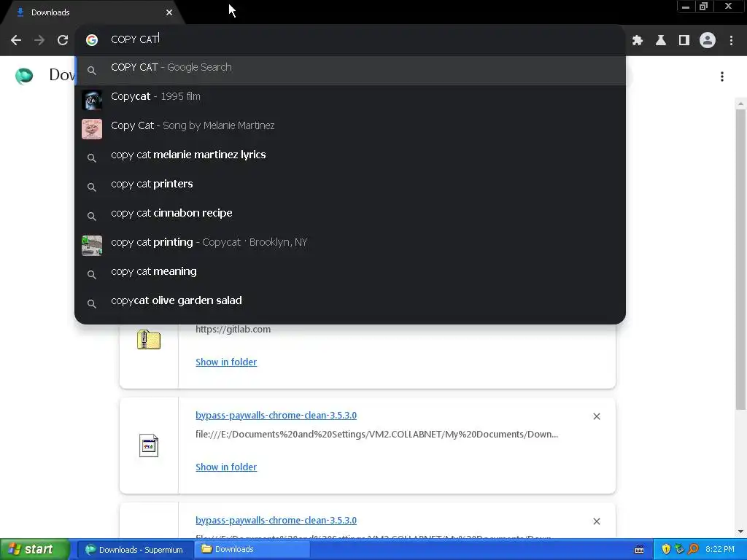This screenshot has width=747, height=560.
Task: Click the https://gitlab.com source URL
Action: [x=233, y=329]
